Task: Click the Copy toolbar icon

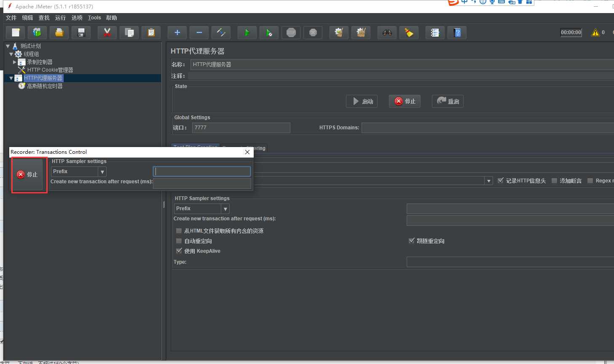Action: point(129,32)
